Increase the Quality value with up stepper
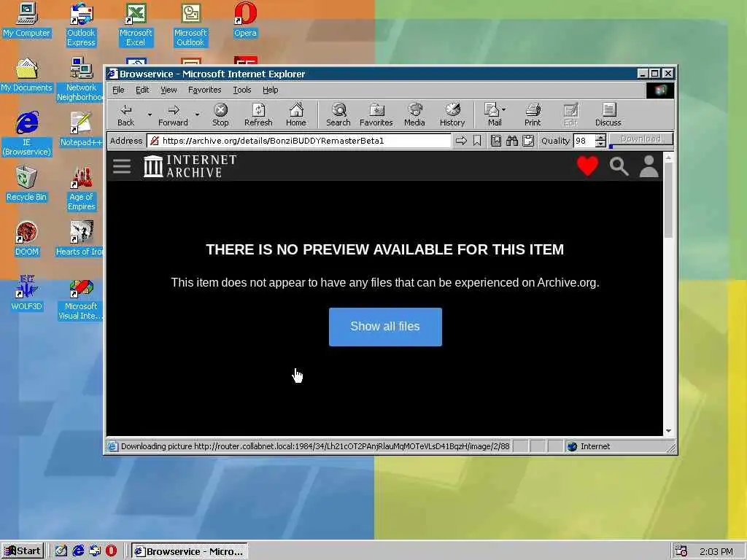Screen dimensions: 747x560 point(601,138)
